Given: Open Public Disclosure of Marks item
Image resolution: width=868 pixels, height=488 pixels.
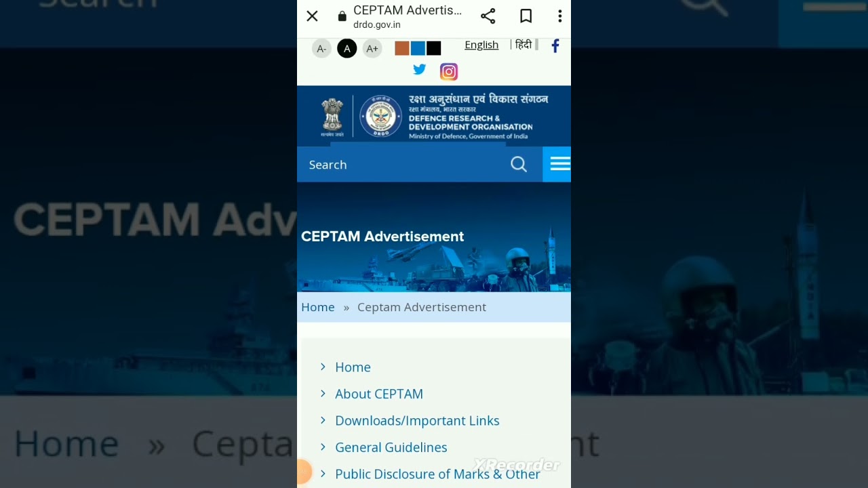Looking at the screenshot, I should coord(437,474).
